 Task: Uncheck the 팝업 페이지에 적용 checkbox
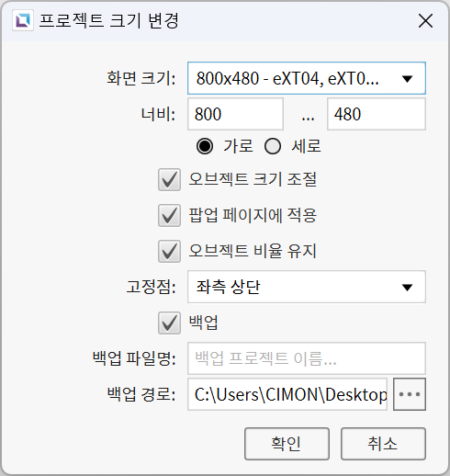tap(169, 215)
